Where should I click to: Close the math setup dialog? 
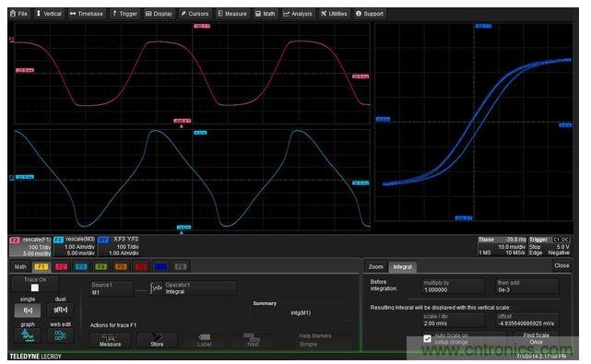561,265
